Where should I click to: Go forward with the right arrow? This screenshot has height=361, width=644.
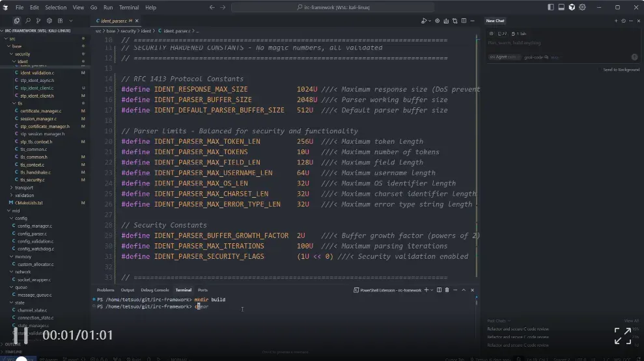click(223, 7)
